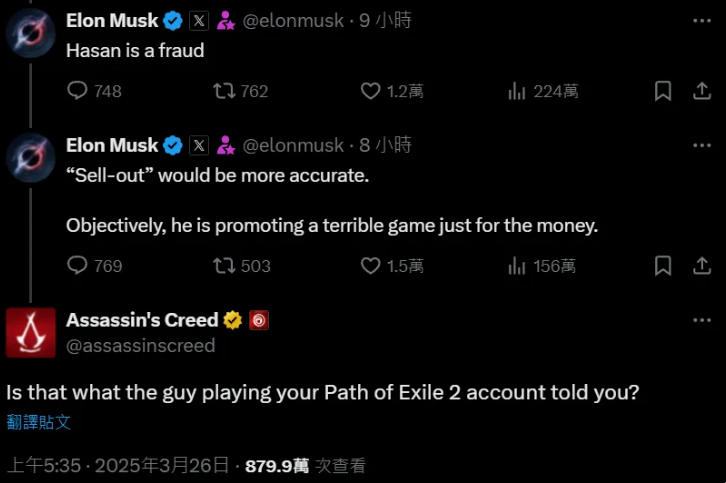Repost the "Sell-out" post
Screen dimensions: 726x483
click(x=226, y=265)
